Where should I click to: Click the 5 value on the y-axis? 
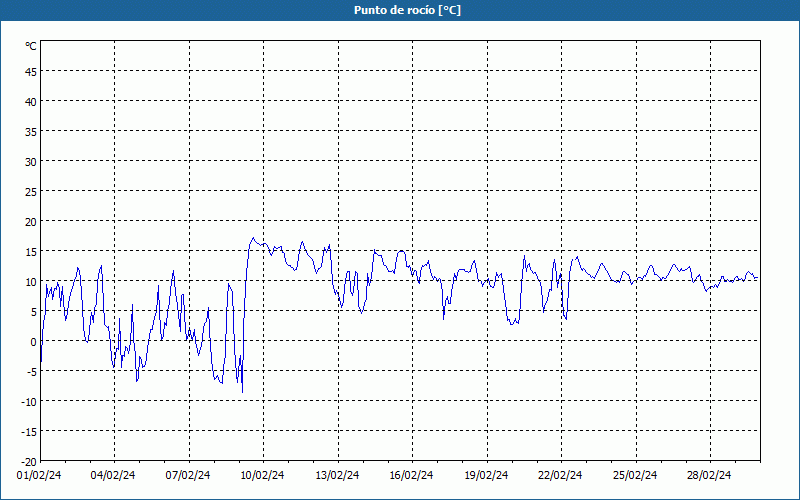pos(34,312)
